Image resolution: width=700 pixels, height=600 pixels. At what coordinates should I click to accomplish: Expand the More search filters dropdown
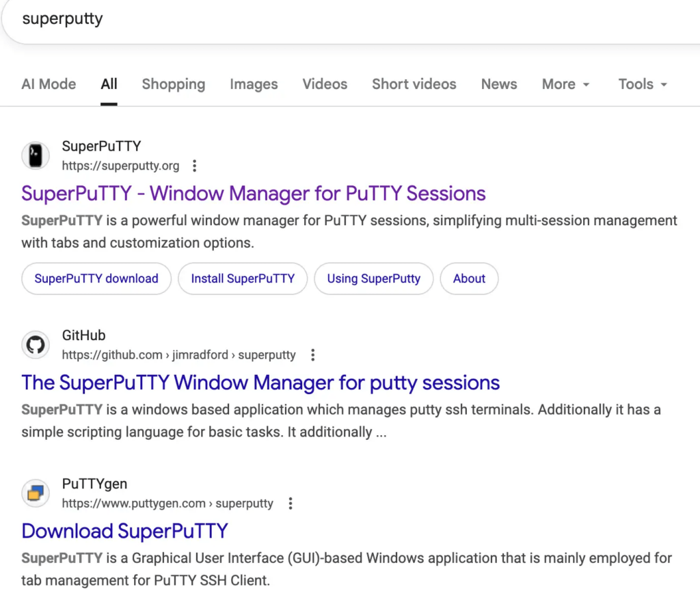point(565,84)
